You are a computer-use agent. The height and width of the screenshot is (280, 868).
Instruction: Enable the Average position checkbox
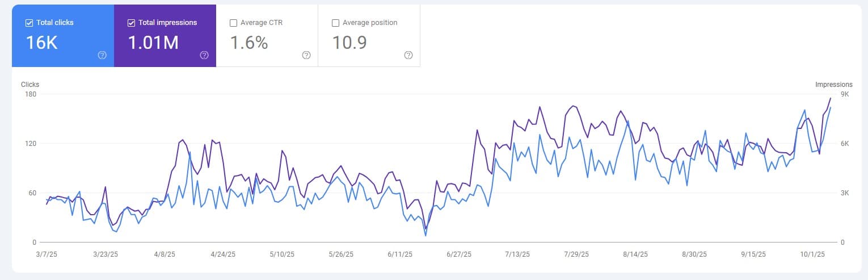coord(335,23)
